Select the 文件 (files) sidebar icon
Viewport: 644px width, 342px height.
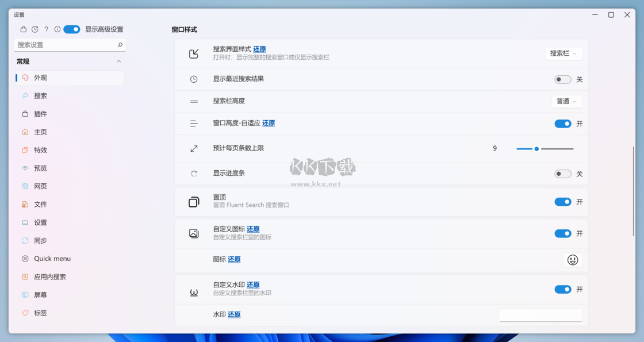[24, 204]
